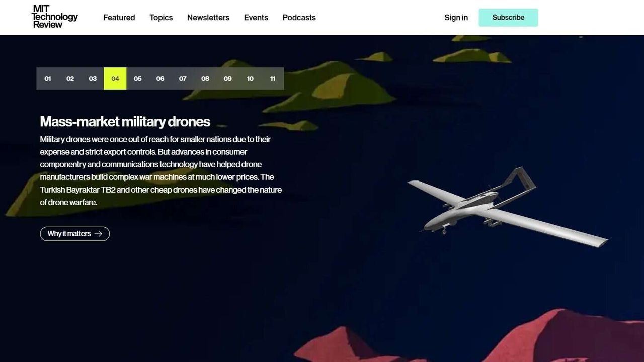The image size is (644, 362).
Task: Open the Podcasts navigation link
Action: coord(299,18)
